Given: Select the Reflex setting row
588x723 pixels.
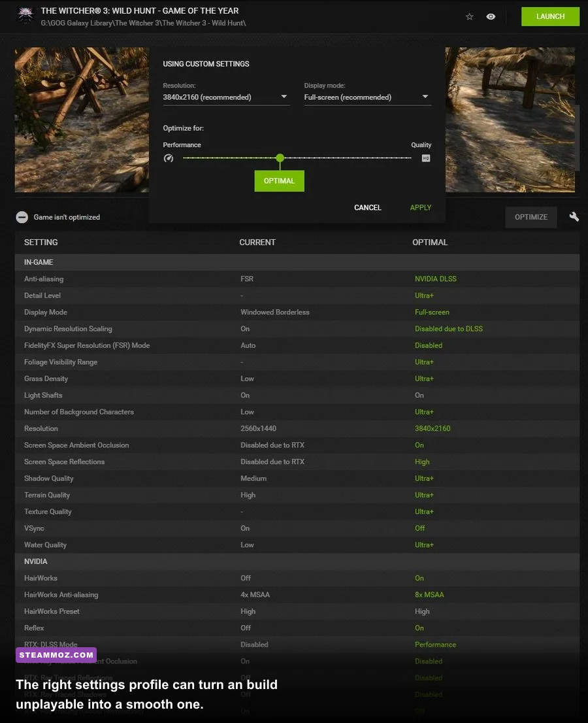Looking at the screenshot, I should click(x=297, y=628).
